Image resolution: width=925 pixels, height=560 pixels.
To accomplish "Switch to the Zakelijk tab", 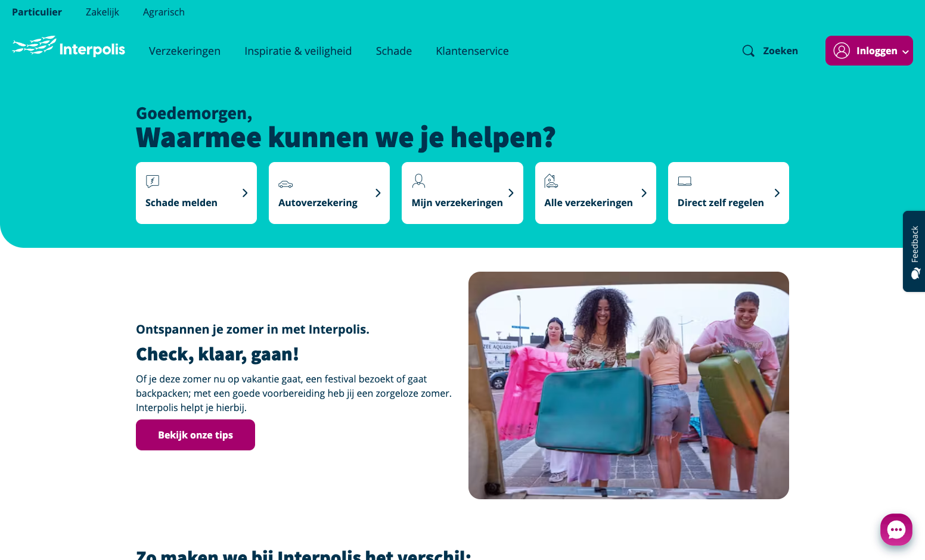I will click(103, 12).
